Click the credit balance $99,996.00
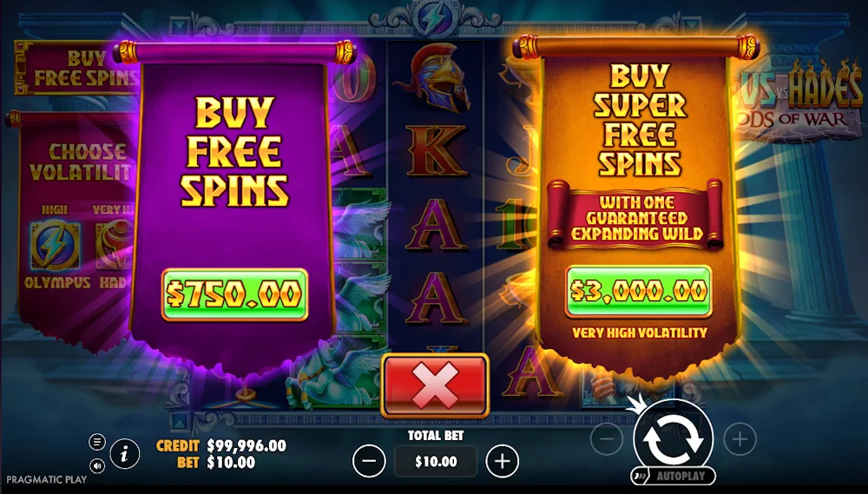Viewport: 868px width, 494px height. tap(247, 446)
